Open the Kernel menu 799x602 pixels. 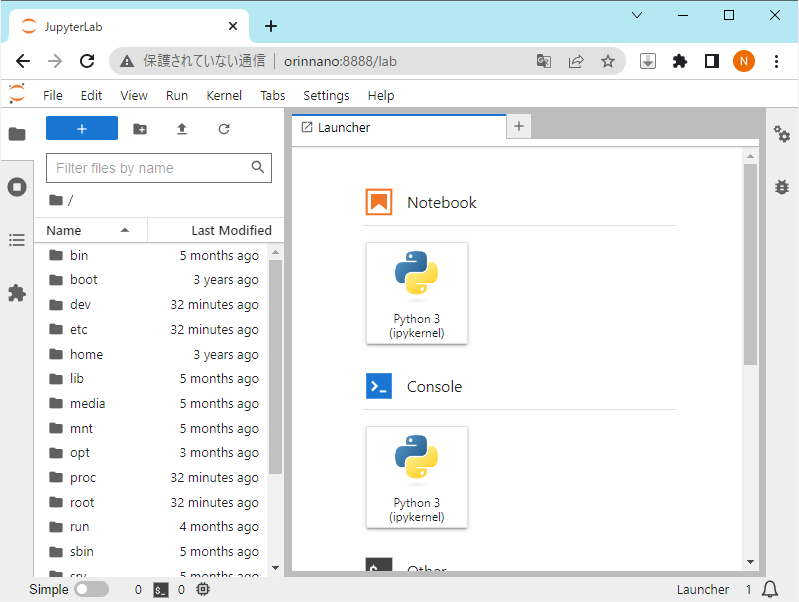[x=224, y=96]
